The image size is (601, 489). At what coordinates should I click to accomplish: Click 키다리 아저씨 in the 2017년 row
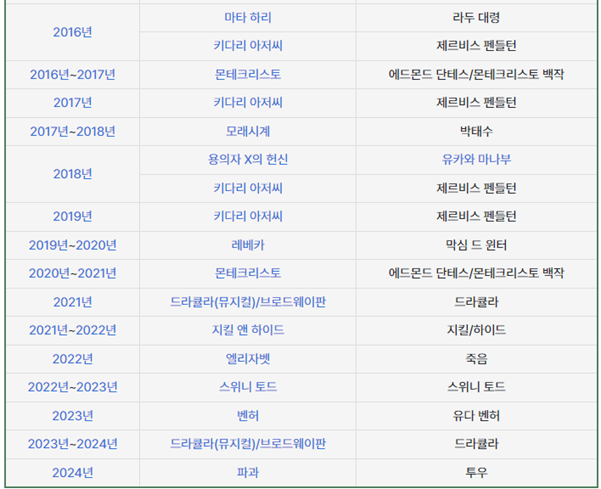click(248, 103)
